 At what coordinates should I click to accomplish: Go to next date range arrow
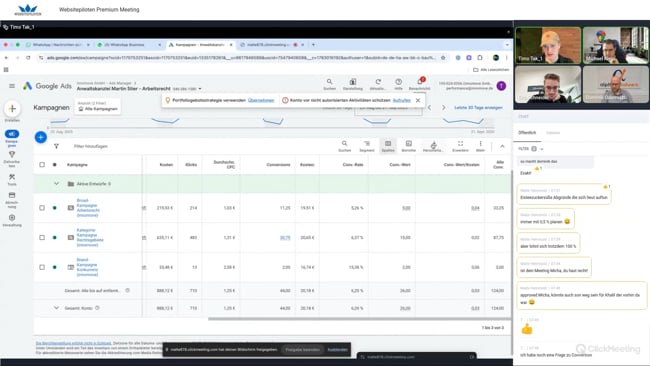pyautogui.click(x=444, y=107)
